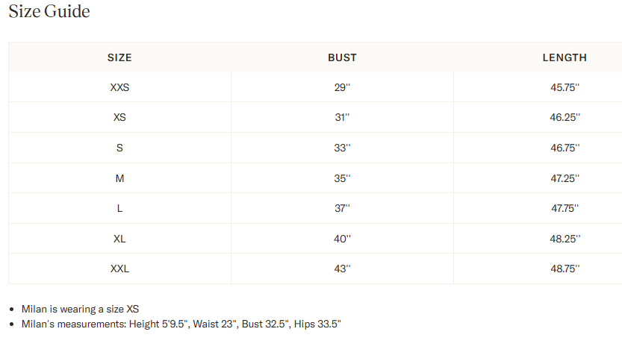Select the L size cell
This screenshot has width=622, height=364.
[119, 208]
